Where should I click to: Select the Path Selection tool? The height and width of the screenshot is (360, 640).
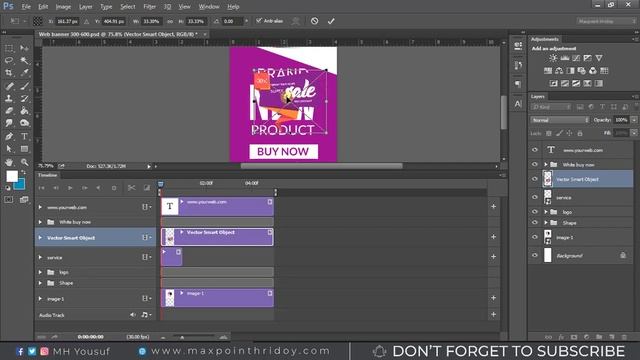click(x=9, y=149)
